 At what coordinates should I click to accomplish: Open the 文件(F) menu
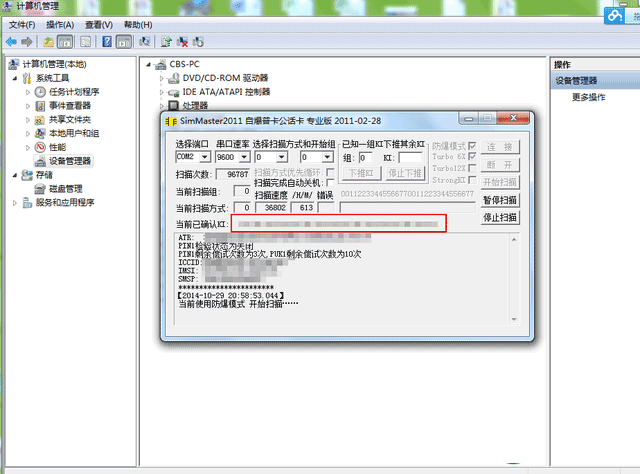(x=22, y=25)
